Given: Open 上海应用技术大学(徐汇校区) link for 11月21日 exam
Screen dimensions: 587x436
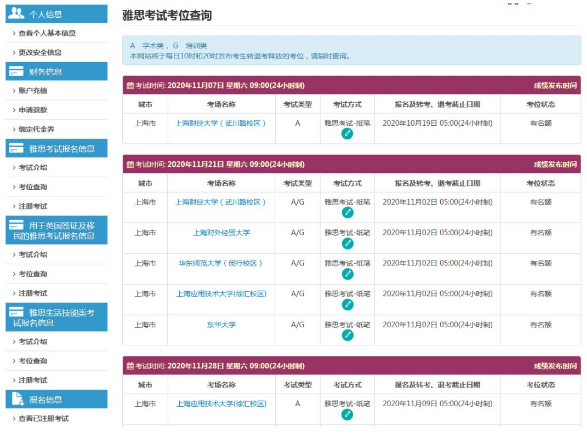Looking at the screenshot, I should (221, 294).
